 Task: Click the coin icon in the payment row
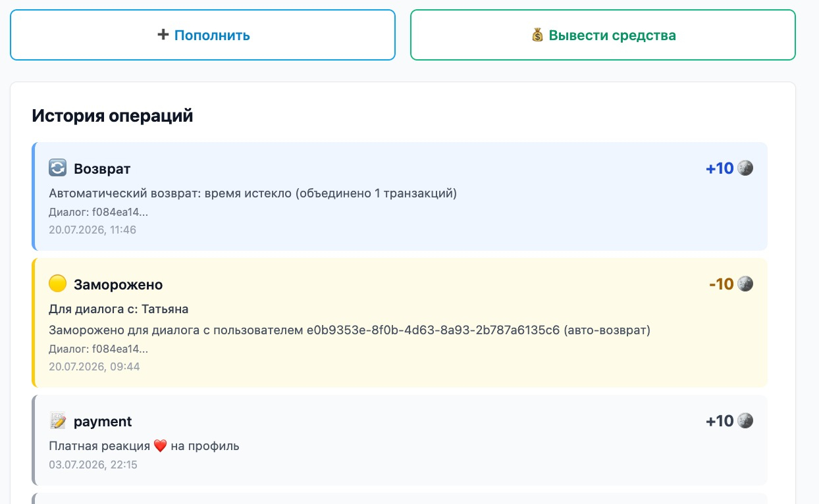[x=745, y=421]
